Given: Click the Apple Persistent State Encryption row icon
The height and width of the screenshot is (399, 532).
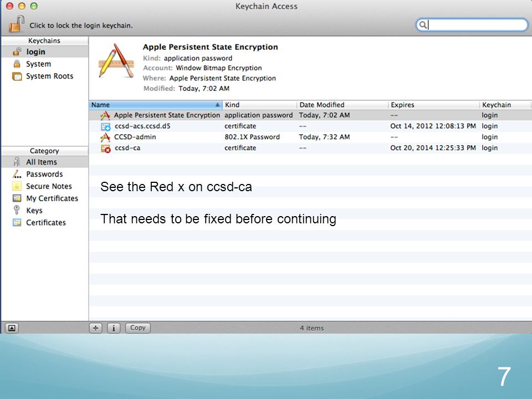Looking at the screenshot, I should click(105, 115).
